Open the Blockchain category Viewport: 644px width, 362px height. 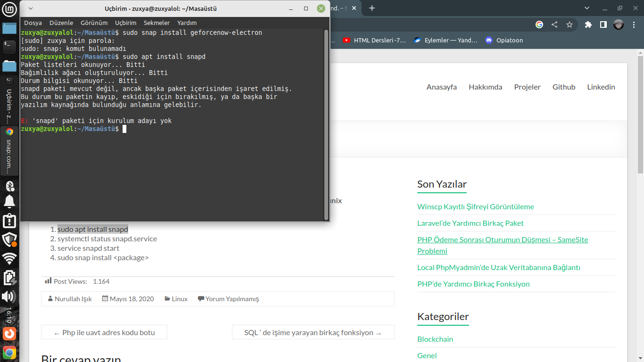point(435,339)
